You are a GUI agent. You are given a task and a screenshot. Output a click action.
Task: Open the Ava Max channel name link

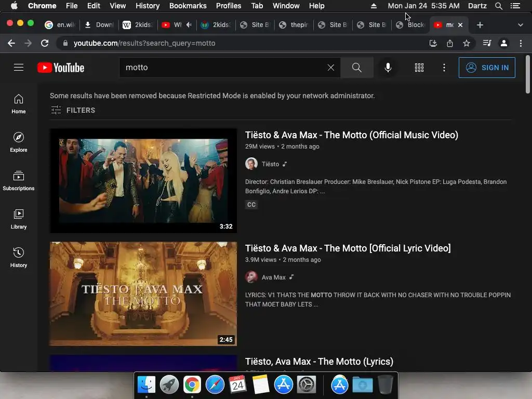click(x=273, y=277)
